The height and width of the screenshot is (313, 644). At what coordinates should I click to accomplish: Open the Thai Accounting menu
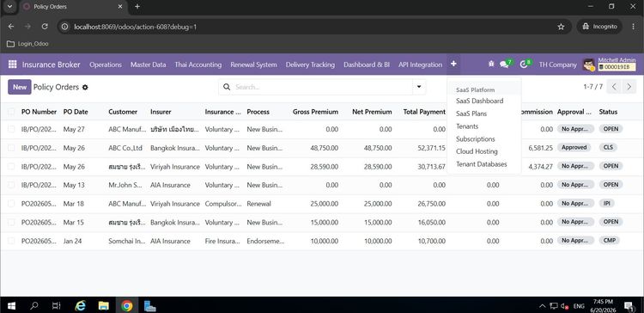tap(198, 64)
